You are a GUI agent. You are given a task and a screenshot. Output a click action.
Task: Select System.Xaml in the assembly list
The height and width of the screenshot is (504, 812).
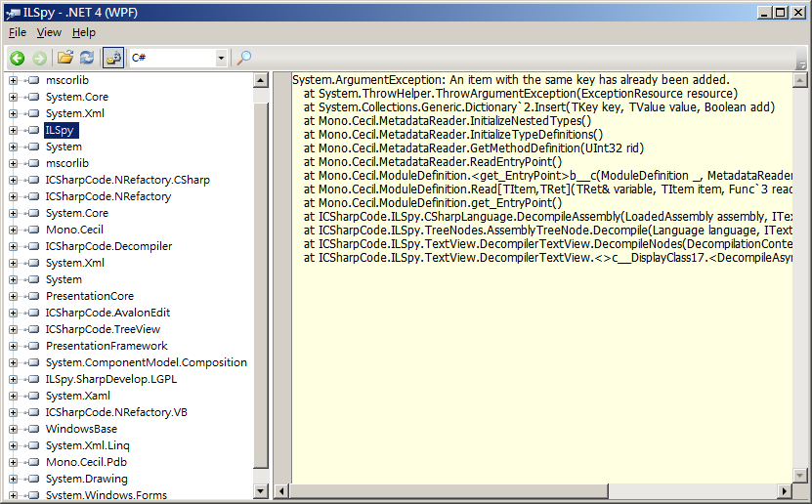[x=77, y=396]
